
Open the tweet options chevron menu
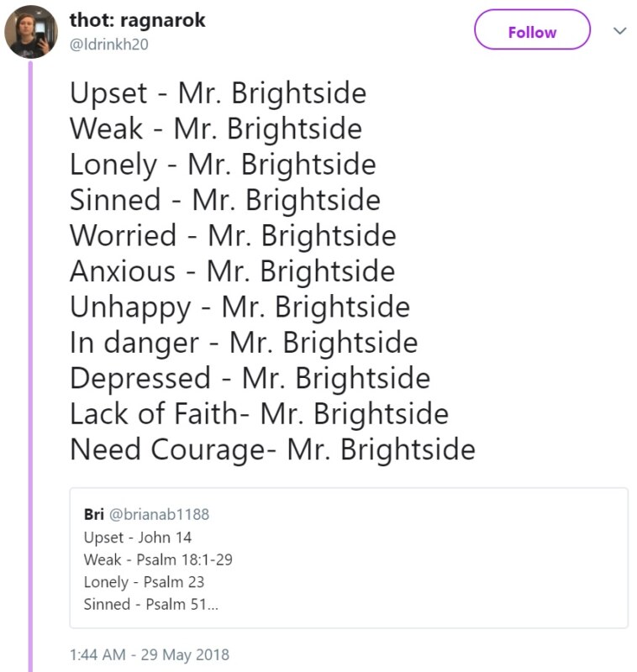click(x=619, y=31)
